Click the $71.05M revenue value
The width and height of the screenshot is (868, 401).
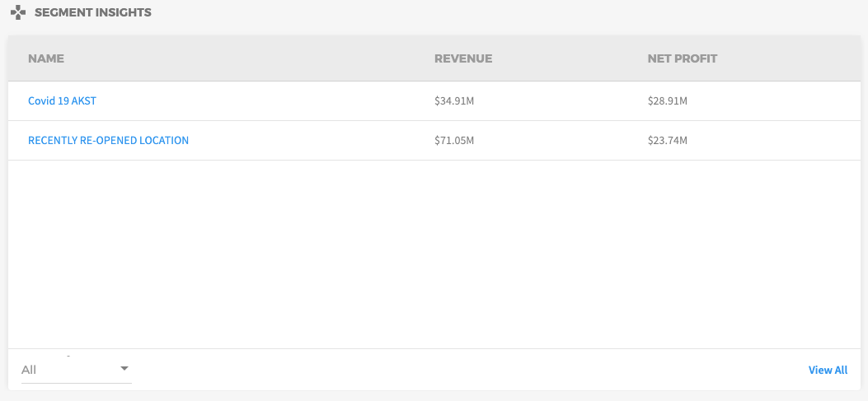click(x=454, y=141)
